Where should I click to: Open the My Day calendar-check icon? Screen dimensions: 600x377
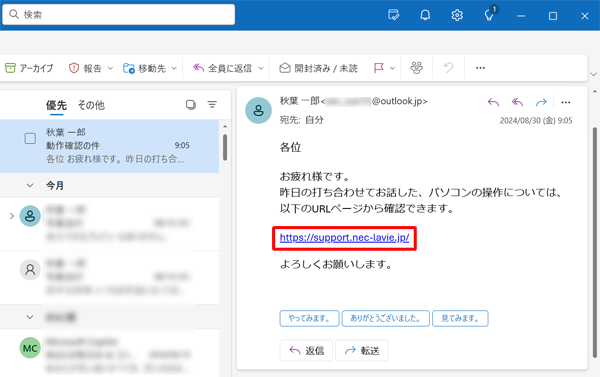(393, 15)
